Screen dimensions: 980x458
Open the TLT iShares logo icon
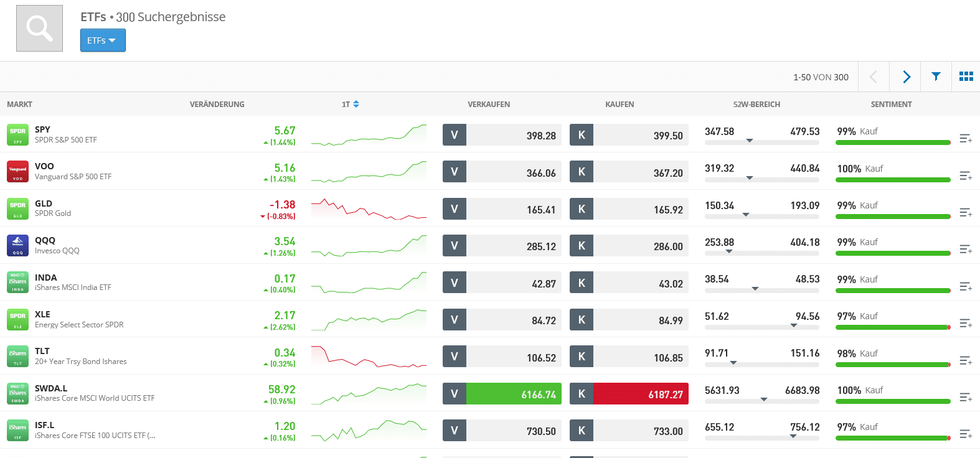pyautogui.click(x=17, y=357)
